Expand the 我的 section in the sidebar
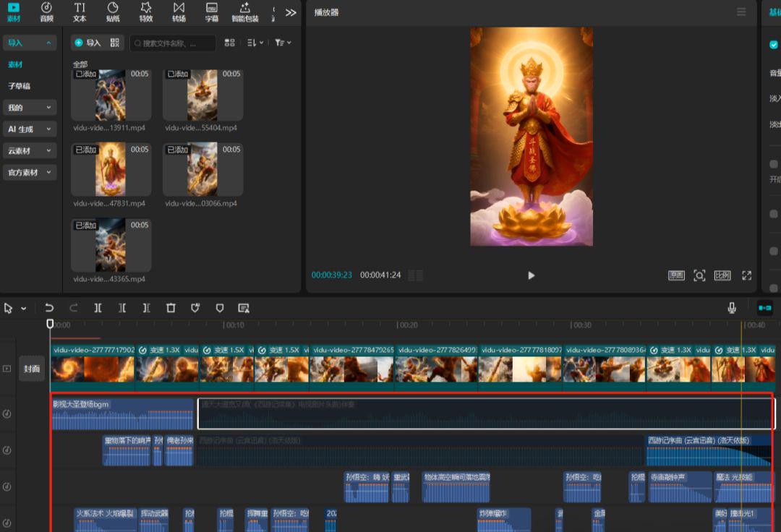 pos(29,107)
